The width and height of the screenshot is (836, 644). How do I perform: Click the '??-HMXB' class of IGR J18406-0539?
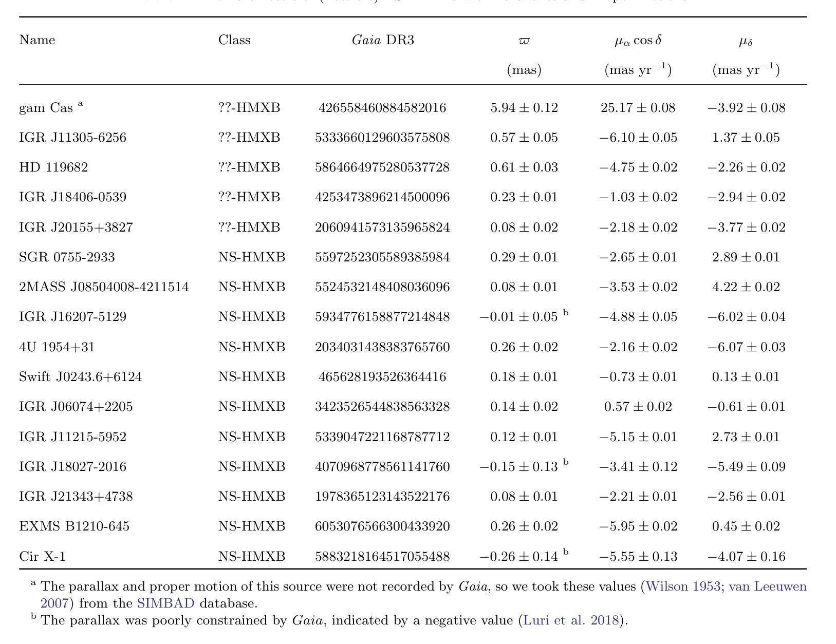tap(249, 197)
